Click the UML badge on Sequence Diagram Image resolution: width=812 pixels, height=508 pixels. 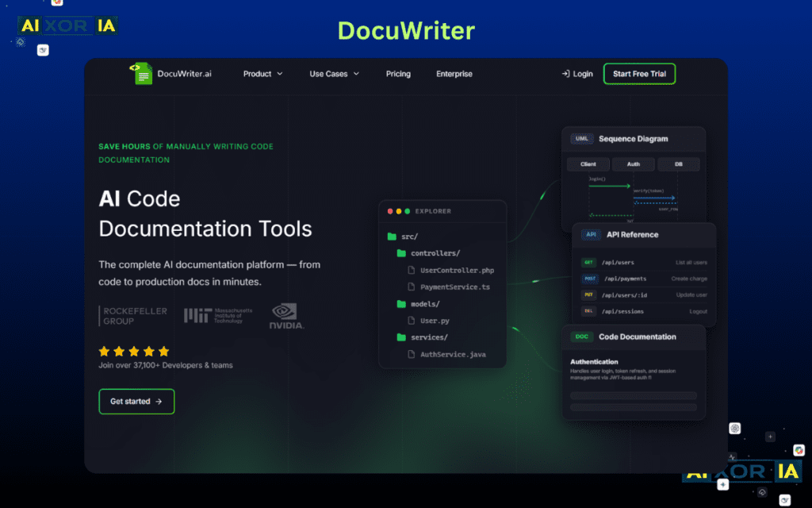tap(580, 138)
